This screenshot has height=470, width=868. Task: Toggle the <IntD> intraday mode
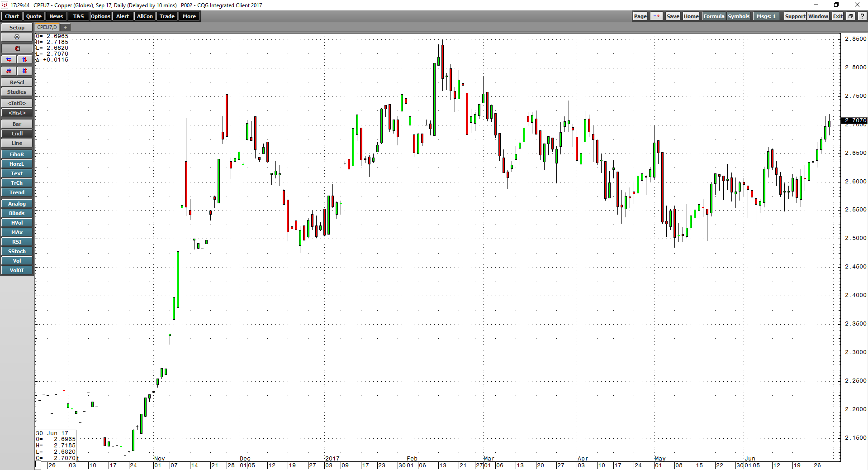tap(17, 103)
